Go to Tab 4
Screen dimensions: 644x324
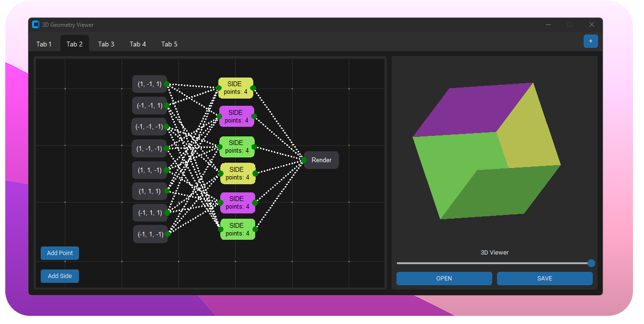(x=138, y=44)
